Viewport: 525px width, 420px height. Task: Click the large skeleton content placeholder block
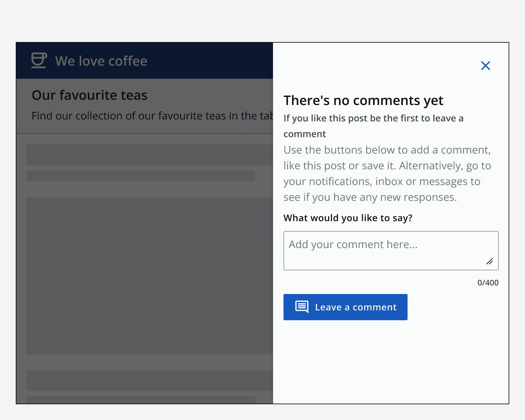coord(149,276)
